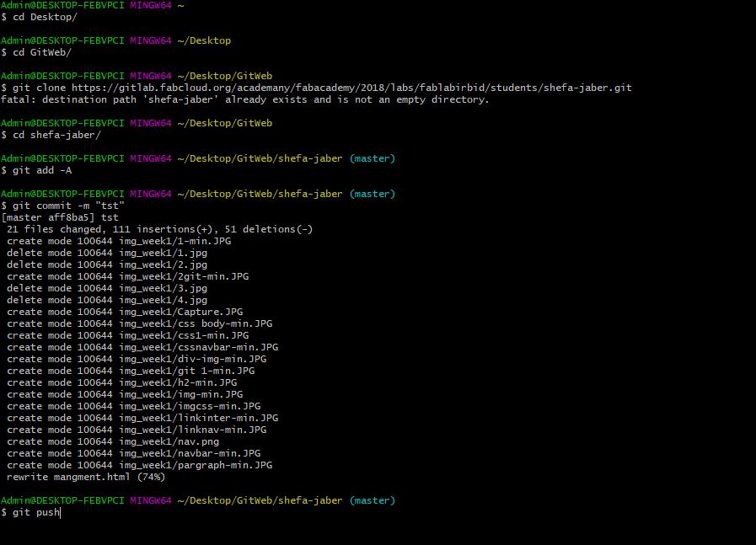Click the git push command line
This screenshot has height=545, width=756.
point(31,512)
